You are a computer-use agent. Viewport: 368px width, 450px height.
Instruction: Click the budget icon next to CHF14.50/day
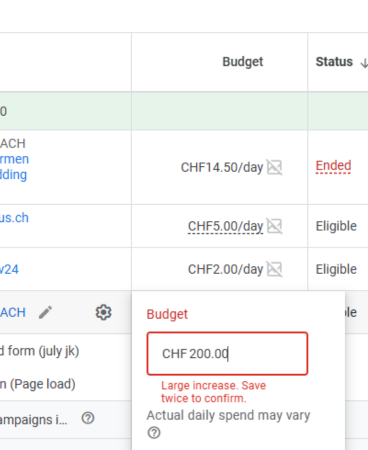click(275, 167)
